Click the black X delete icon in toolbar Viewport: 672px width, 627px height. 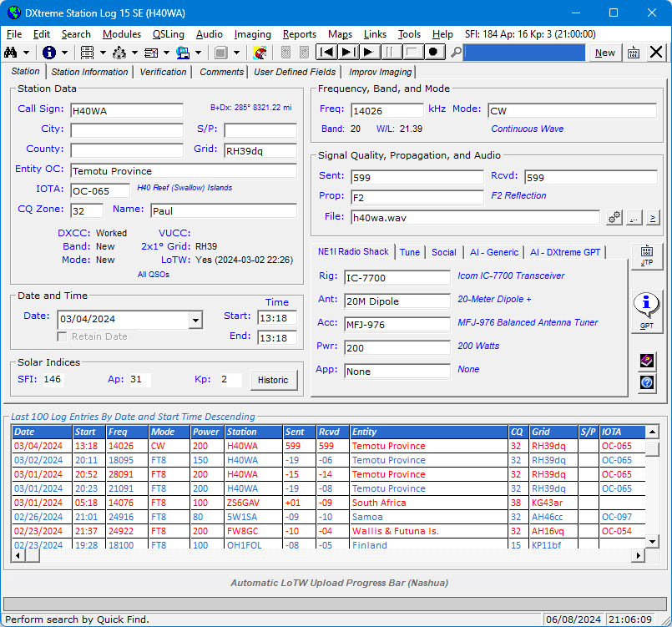[656, 53]
